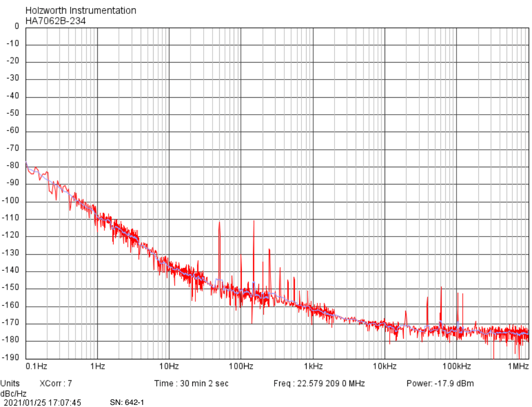Image resolution: width=532 pixels, height=407 pixels.
Task: Click the spur peak just below 100kHz
Action: pyautogui.click(x=441, y=288)
